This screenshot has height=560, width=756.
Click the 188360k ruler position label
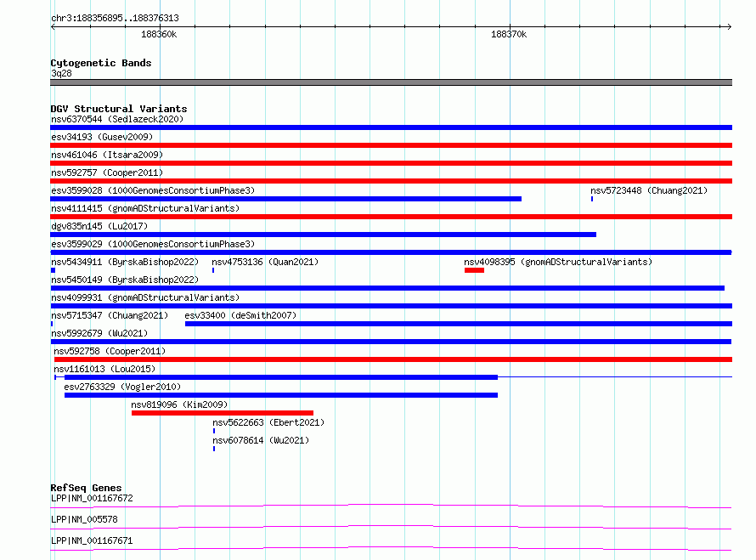point(159,34)
